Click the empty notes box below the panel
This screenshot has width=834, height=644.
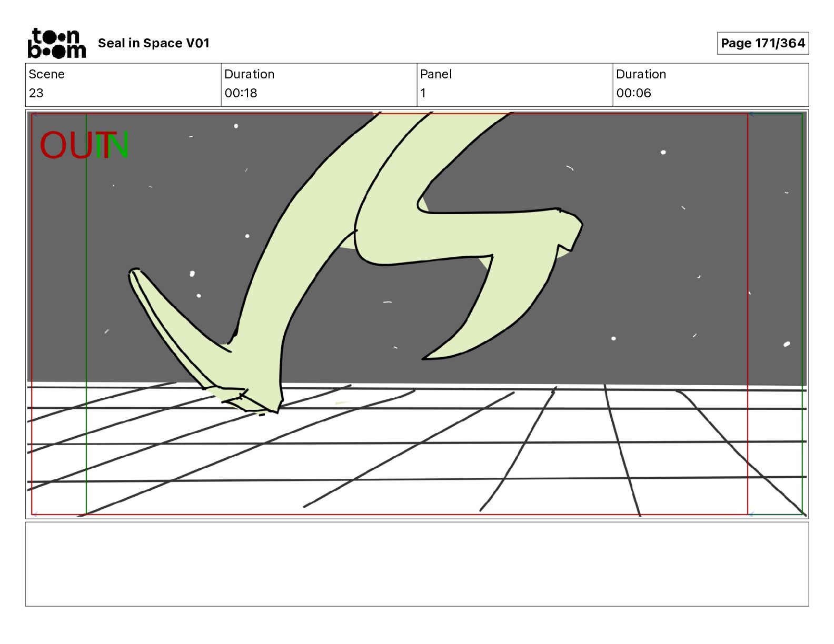pyautogui.click(x=417, y=564)
